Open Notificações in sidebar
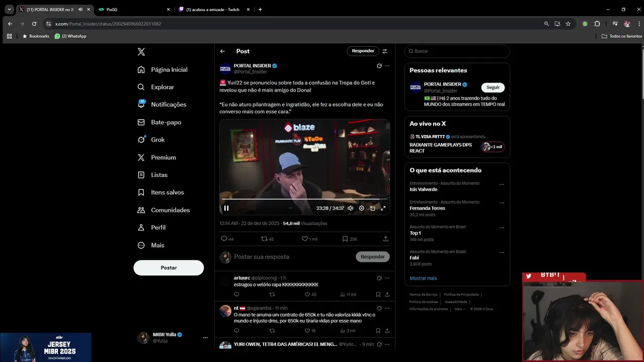This screenshot has width=644, height=362. [162, 105]
